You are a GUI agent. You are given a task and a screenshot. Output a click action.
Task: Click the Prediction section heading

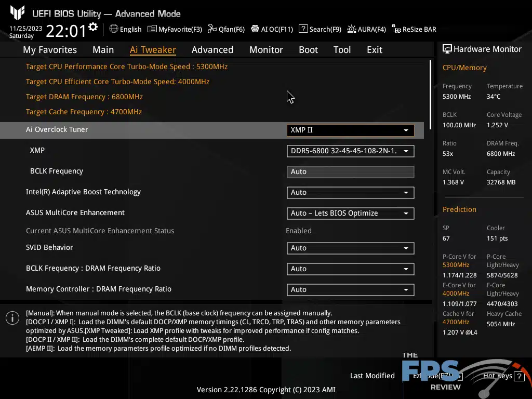459,209
